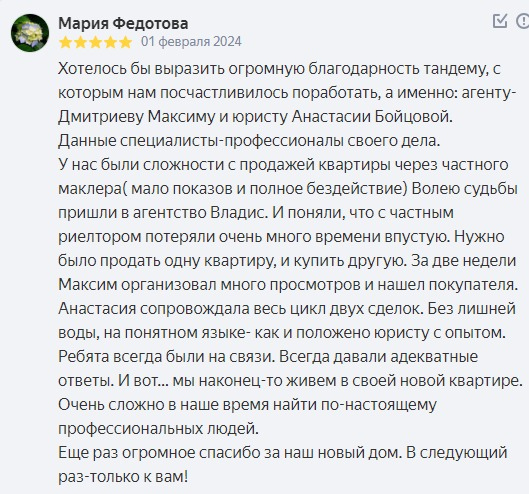
Task: Report the review with the exclamation mark icon
Action: pyautogui.click(x=523, y=21)
